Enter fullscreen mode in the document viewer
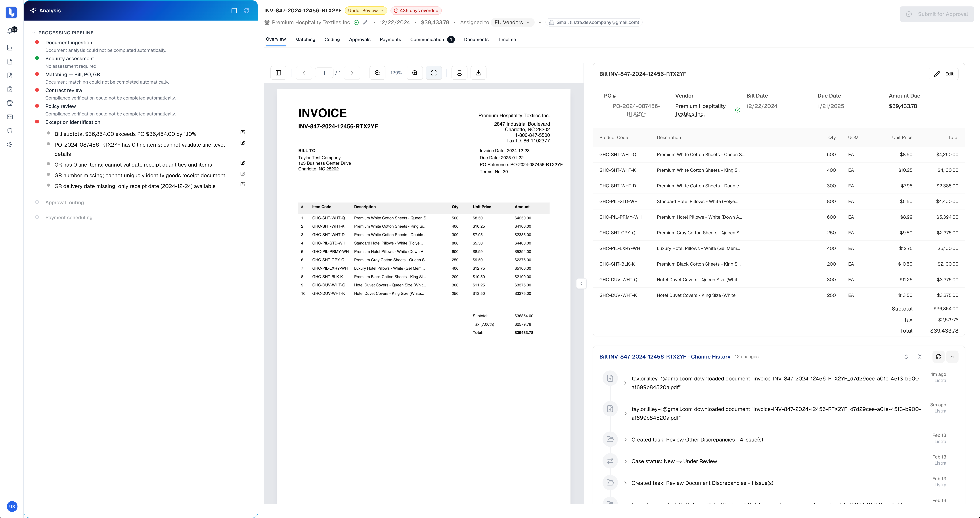This screenshot has height=518, width=980. coord(434,73)
